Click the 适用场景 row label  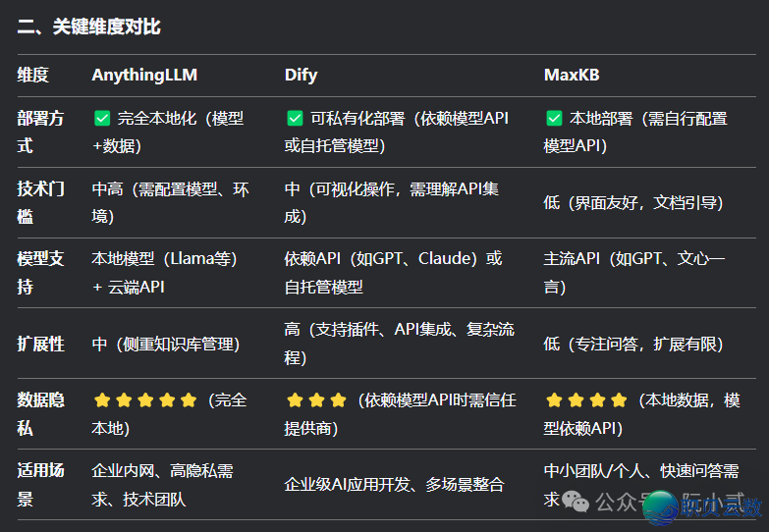[40, 485]
